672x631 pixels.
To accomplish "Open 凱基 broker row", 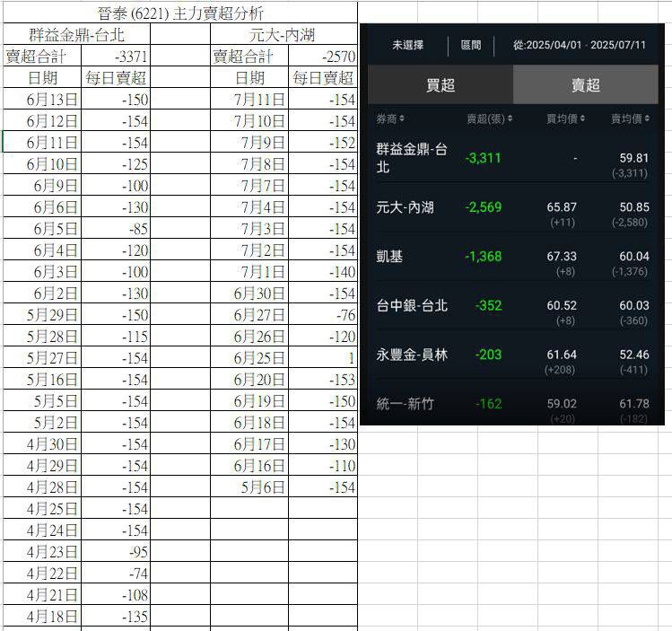I will click(x=512, y=258).
